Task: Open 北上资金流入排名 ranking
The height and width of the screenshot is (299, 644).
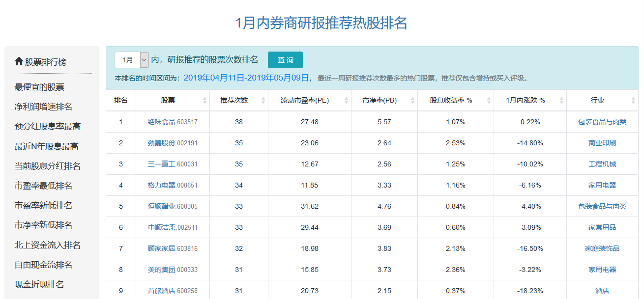Action: (48, 245)
